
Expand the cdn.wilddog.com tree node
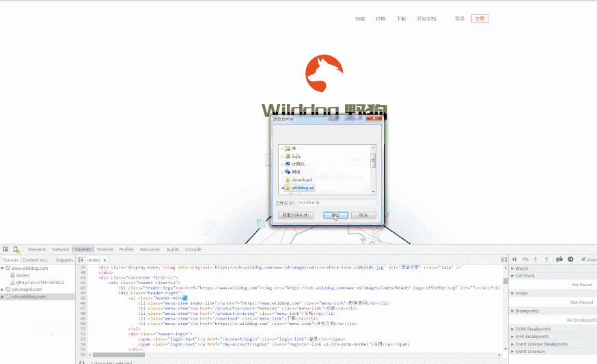[x=2, y=296]
